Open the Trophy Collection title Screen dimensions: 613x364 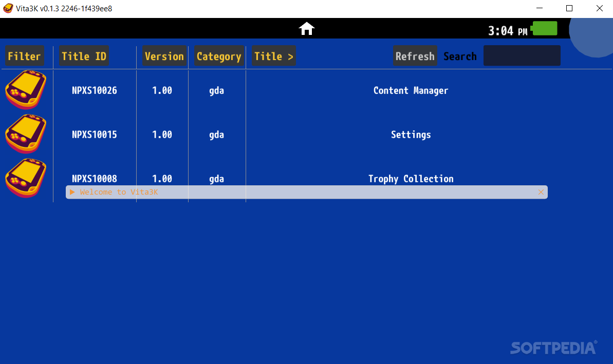(411, 179)
